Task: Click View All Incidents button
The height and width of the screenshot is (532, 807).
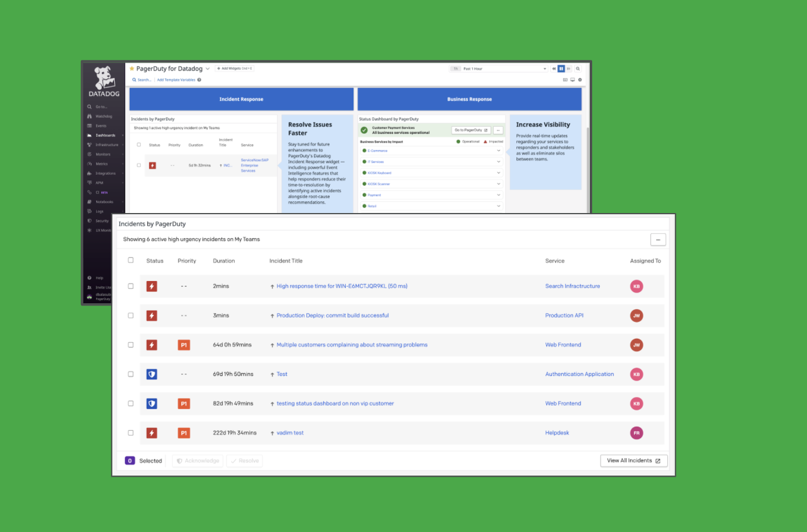Action: click(633, 460)
